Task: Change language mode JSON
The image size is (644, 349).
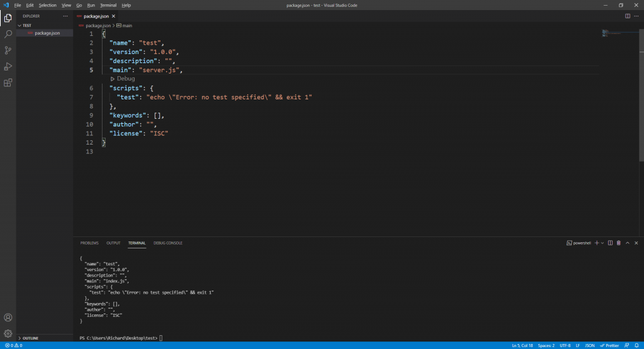Action: (590, 345)
